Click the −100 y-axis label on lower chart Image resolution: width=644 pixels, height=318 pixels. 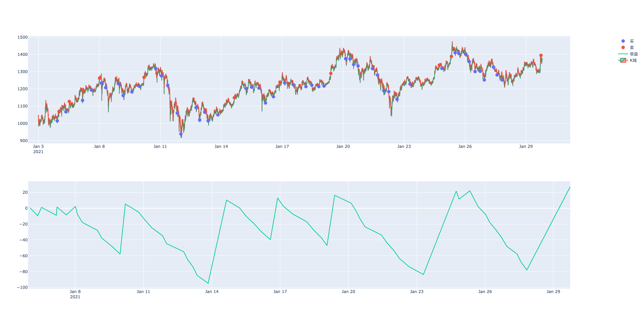click(x=22, y=287)
